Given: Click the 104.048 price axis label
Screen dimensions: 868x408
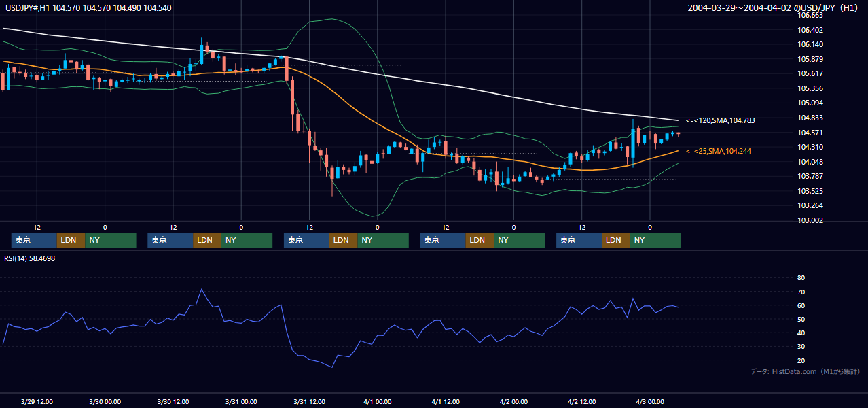Looking at the screenshot, I should click(811, 162).
